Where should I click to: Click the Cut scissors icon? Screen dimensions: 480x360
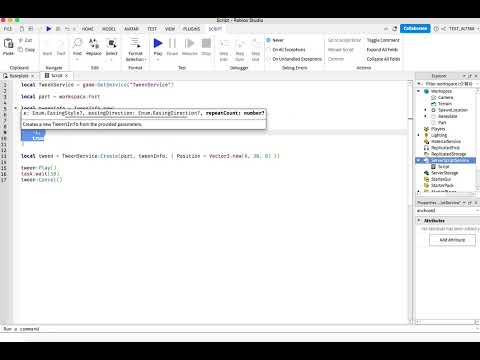click(x=21, y=40)
